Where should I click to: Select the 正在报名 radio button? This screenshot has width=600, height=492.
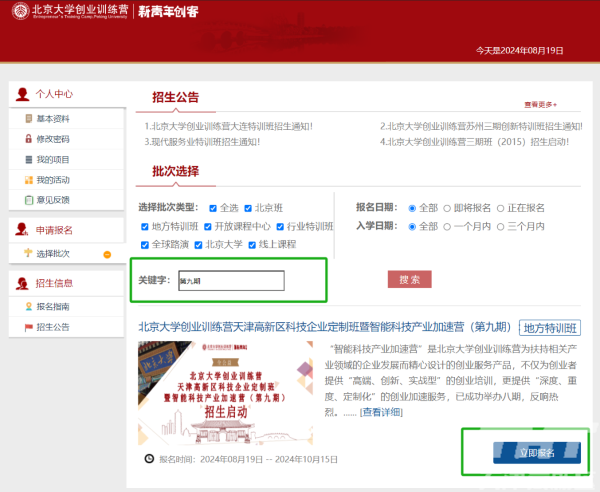pos(501,209)
